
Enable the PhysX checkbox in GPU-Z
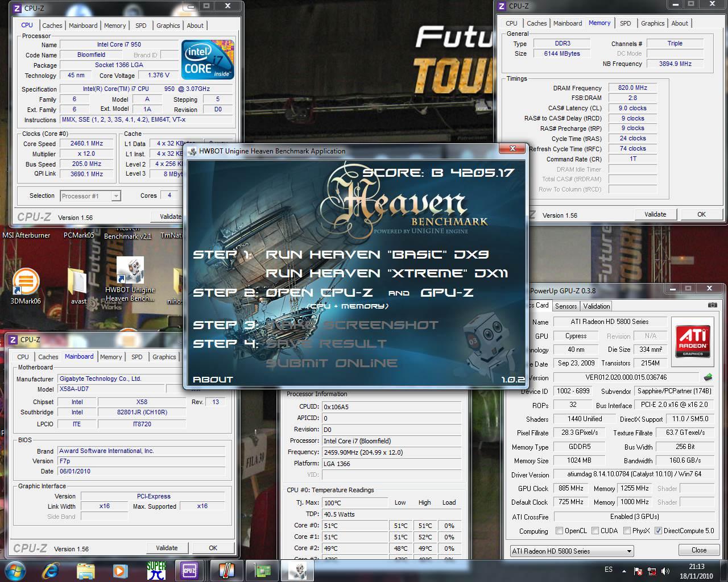coord(627,531)
